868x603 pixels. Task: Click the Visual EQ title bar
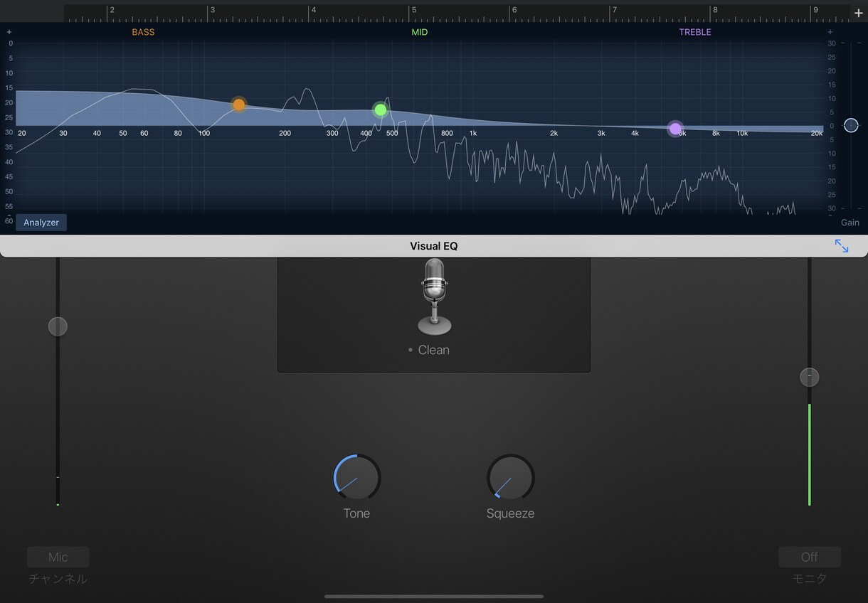click(x=433, y=246)
